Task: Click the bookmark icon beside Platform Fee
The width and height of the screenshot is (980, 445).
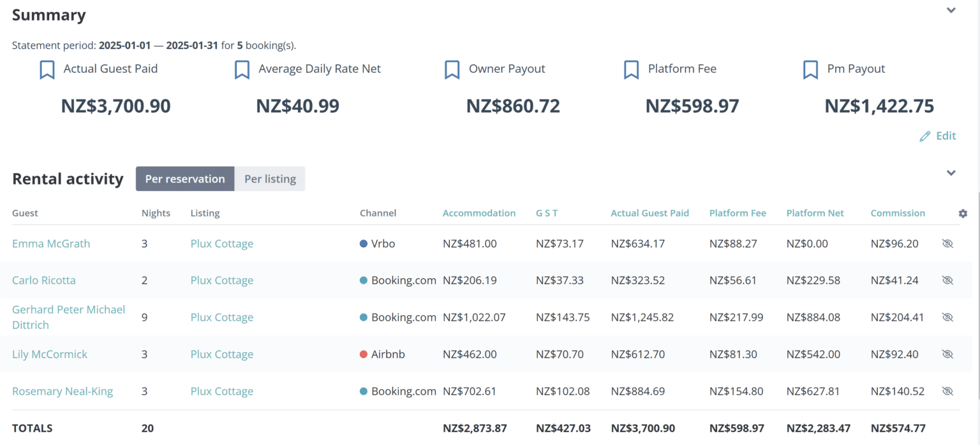Action: click(x=631, y=69)
